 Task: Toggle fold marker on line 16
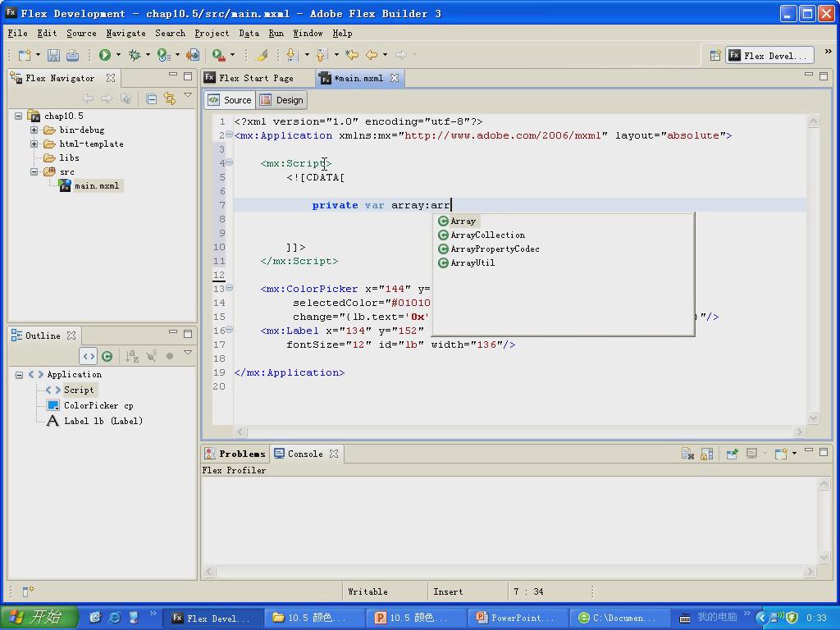[230, 330]
